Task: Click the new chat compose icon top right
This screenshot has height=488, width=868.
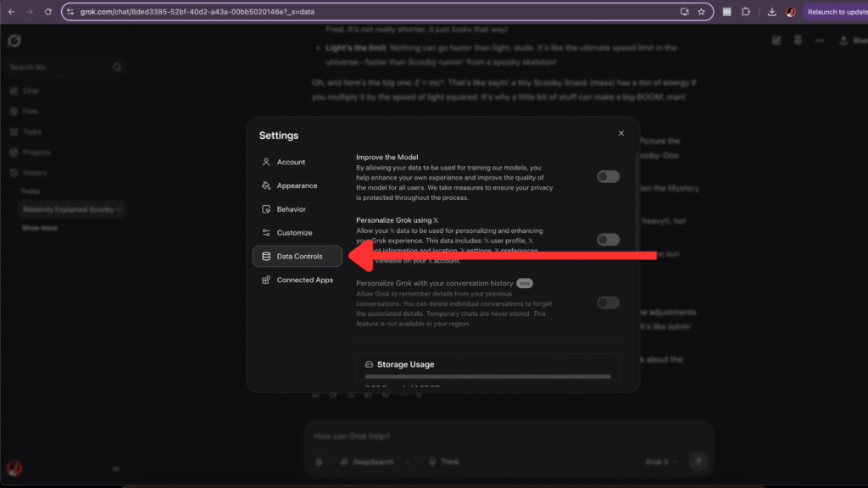Action: click(x=776, y=41)
